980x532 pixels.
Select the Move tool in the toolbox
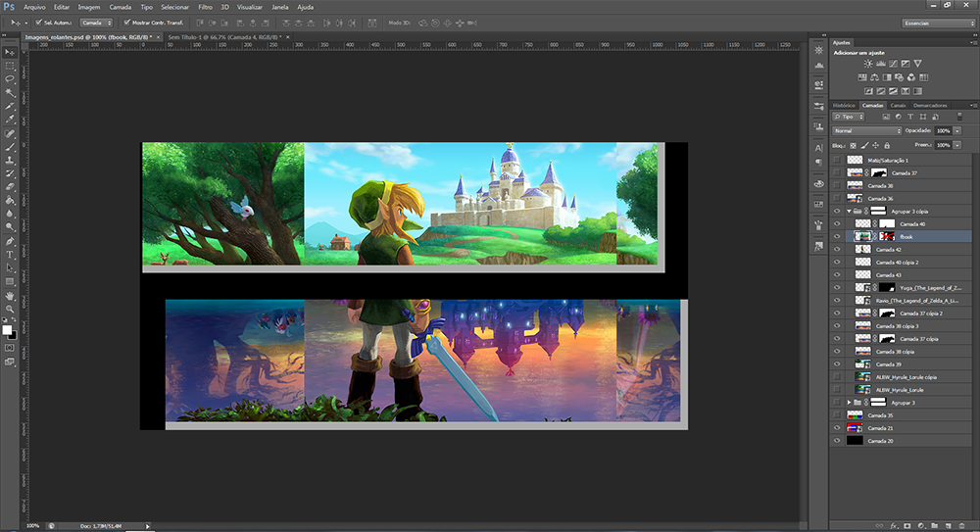point(10,52)
